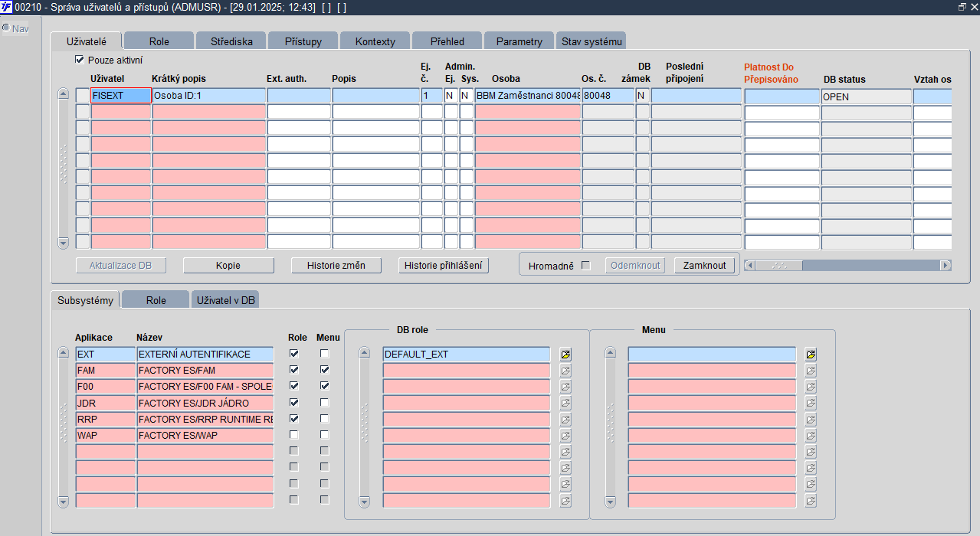Viewport: 980px width, 536px height.
Task: Click the Zamknout button
Action: coord(705,266)
